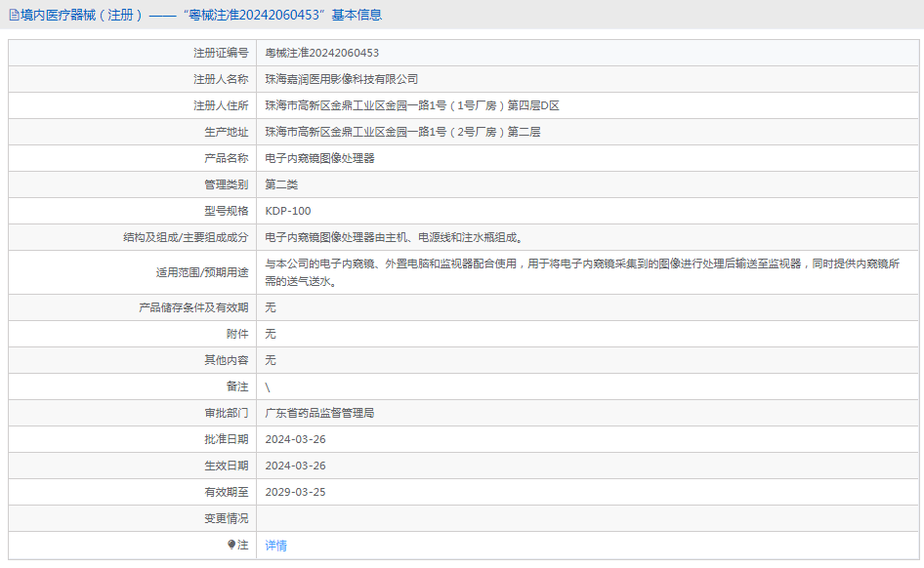Click the 生产地址 label

pyautogui.click(x=227, y=132)
